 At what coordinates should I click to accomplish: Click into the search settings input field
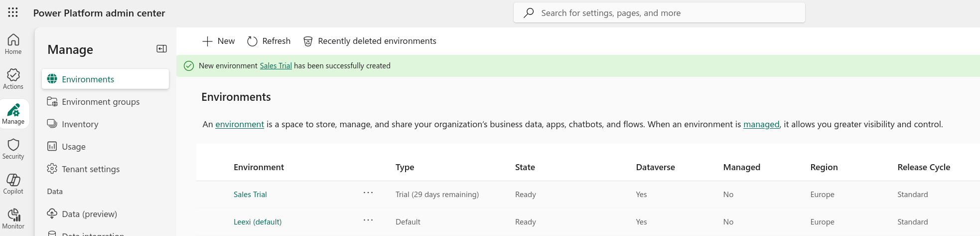659,12
